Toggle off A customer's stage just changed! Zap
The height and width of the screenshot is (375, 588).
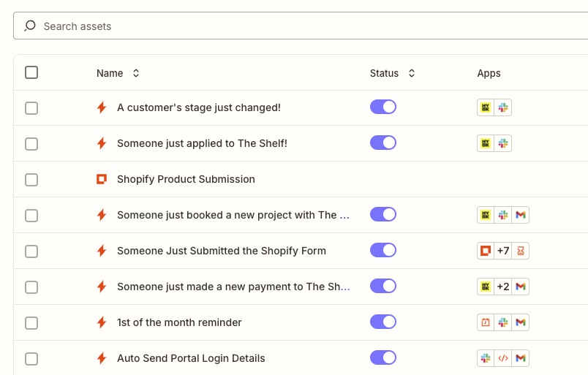[x=383, y=107]
